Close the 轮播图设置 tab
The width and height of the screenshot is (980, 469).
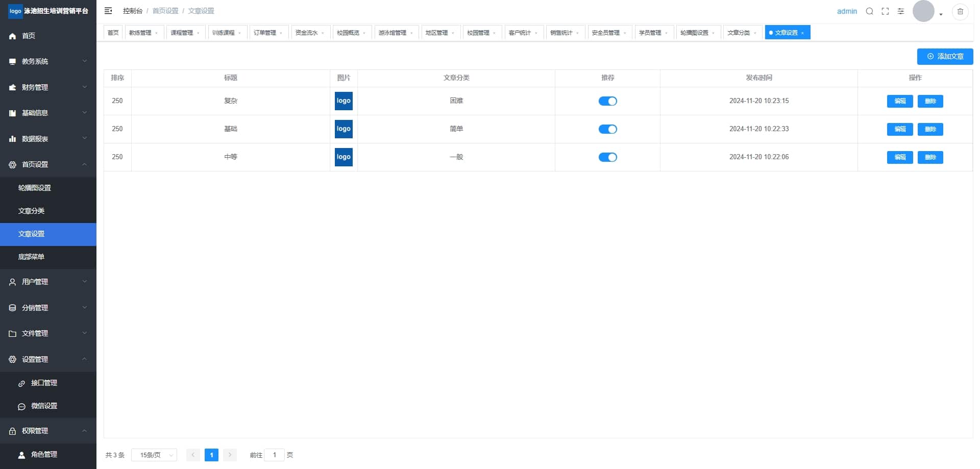coord(714,33)
